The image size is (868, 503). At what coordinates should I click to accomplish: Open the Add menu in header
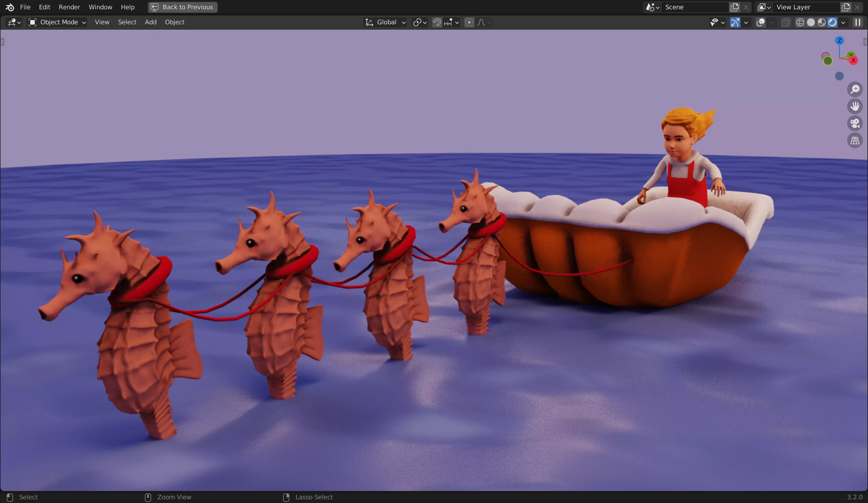pos(151,22)
